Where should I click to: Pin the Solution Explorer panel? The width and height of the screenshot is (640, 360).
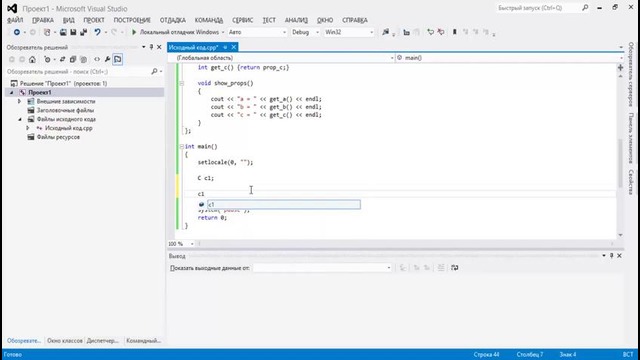(x=151, y=47)
